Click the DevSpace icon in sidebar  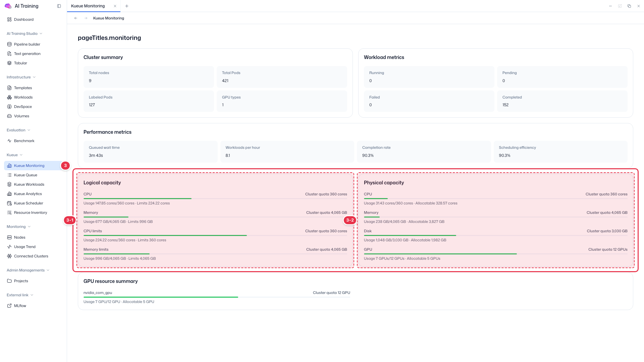pos(9,107)
